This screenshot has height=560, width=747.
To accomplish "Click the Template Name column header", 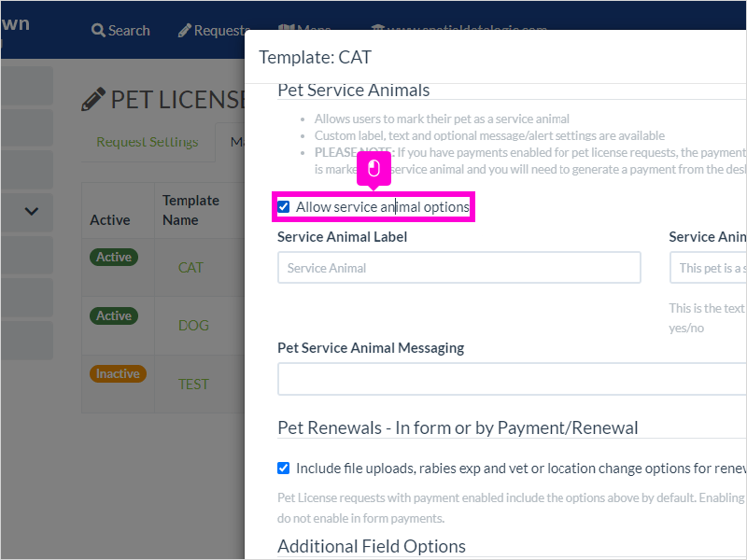I will point(190,210).
